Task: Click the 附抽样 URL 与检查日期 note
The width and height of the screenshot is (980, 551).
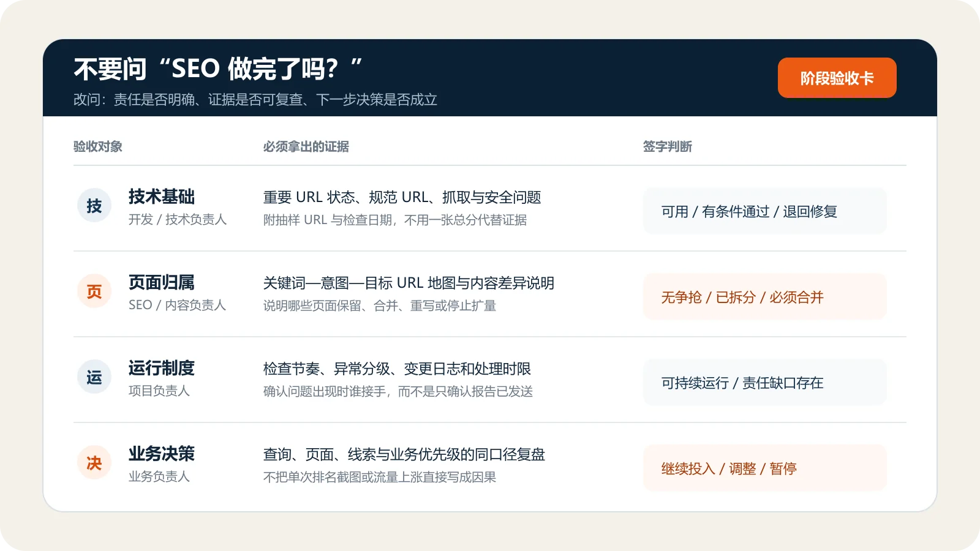Action: click(395, 220)
